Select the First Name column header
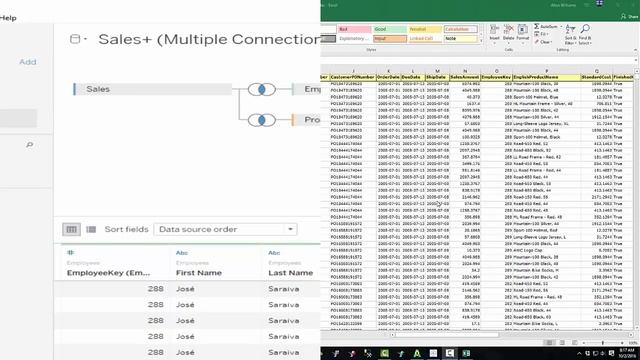Image resolution: width=640 pixels, height=360 pixels. tap(199, 273)
